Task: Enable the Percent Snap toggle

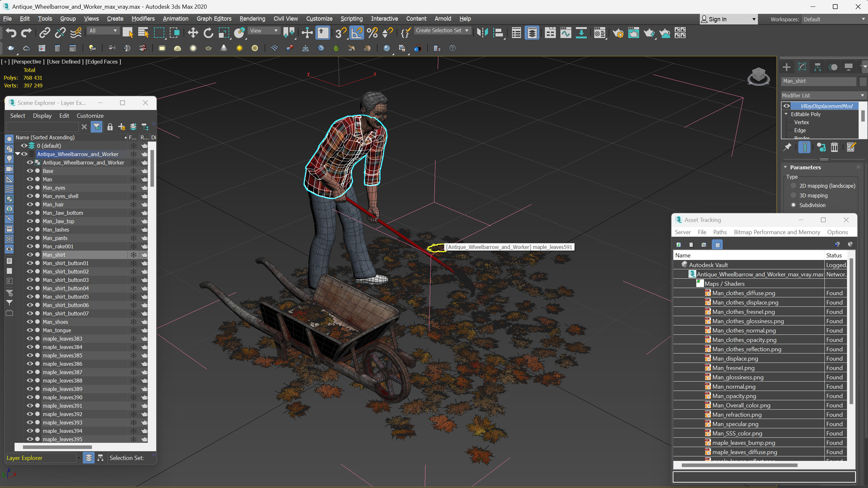Action: coord(372,33)
